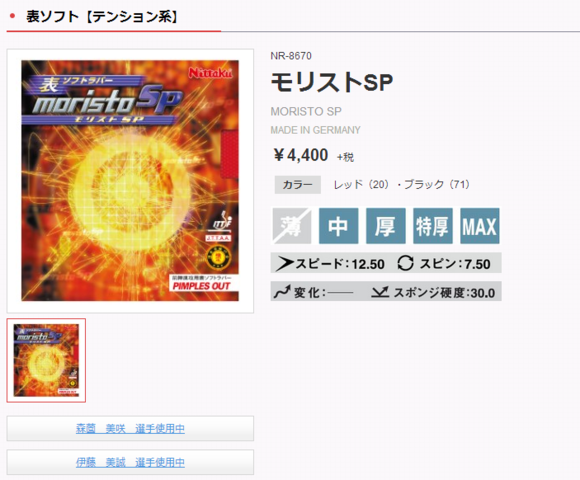Select the 厚 thick sponge box

tap(385, 226)
